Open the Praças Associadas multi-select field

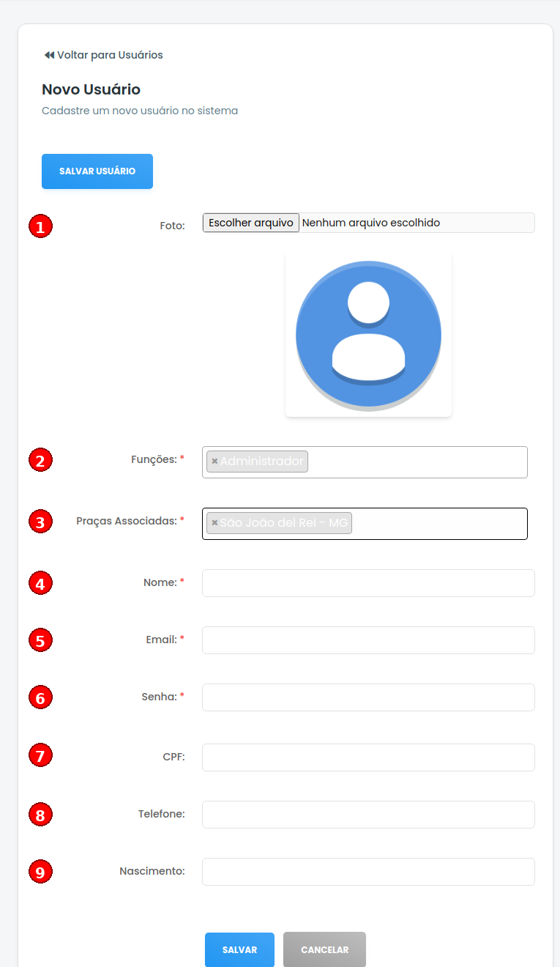click(x=438, y=524)
